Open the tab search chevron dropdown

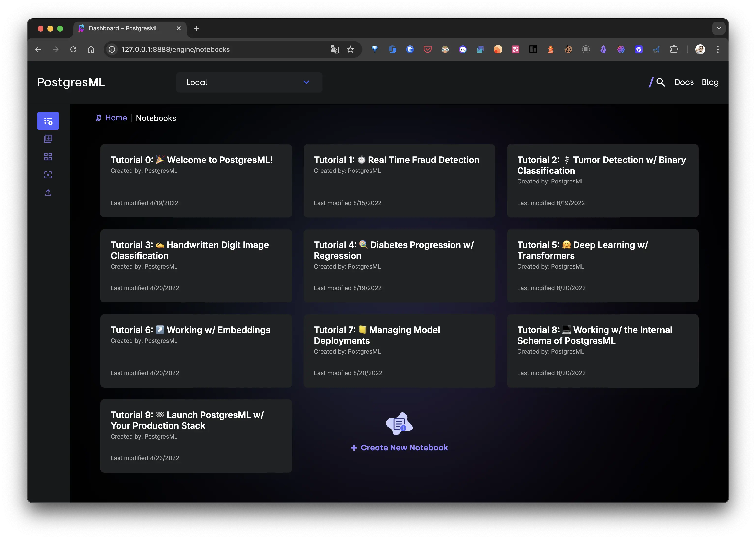719,29
